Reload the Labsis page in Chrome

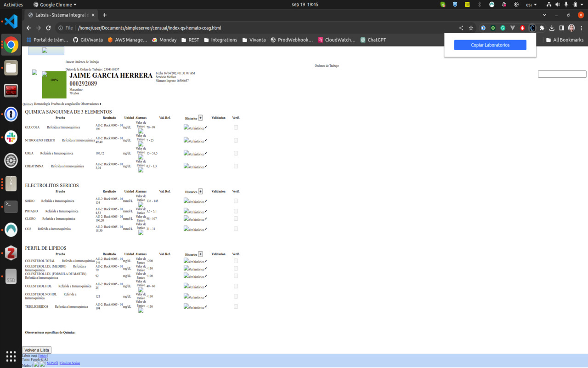tap(48, 28)
